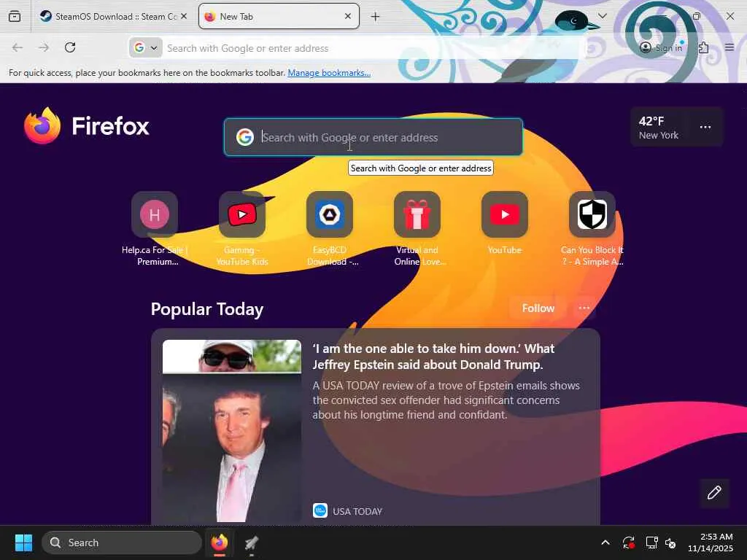Open the customize page pencil icon
This screenshot has height=560, width=747.
[714, 492]
